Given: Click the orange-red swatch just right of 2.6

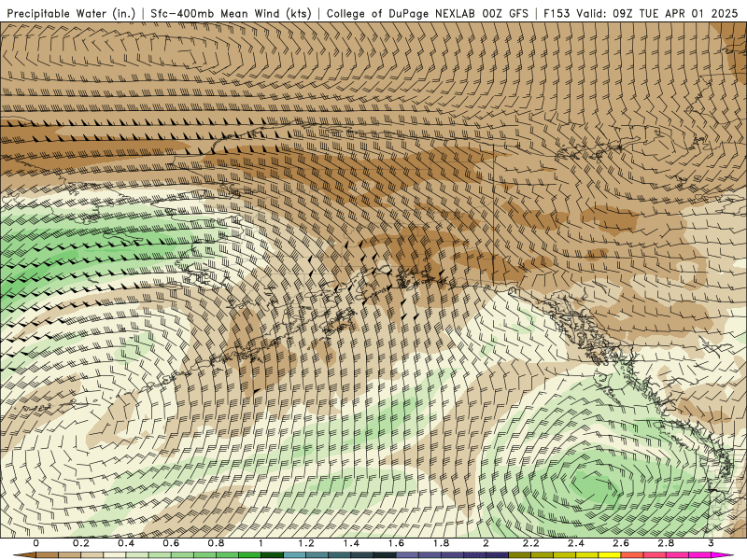Looking at the screenshot, I should [x=632, y=555].
